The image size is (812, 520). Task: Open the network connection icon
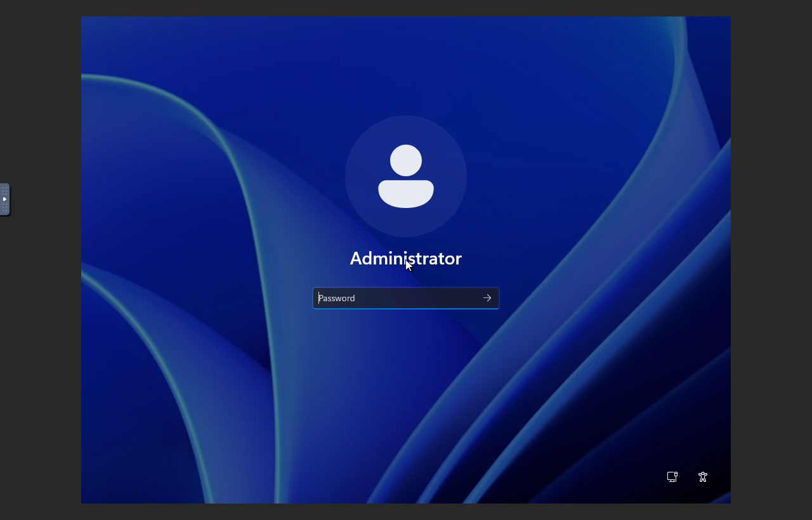(672, 477)
